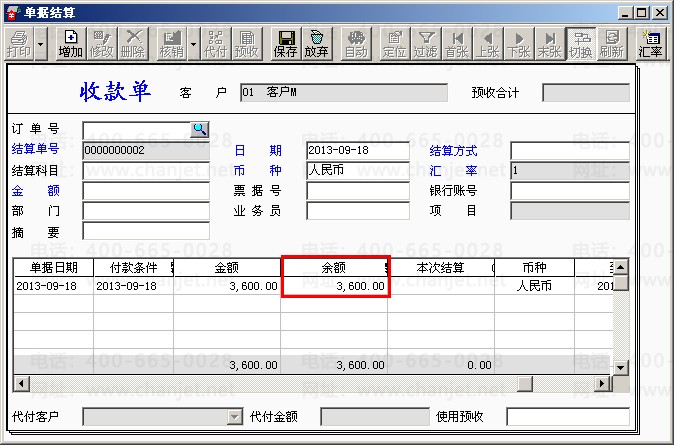
Task: Open the dropdown arrow beside 核销
Action: pos(193,44)
